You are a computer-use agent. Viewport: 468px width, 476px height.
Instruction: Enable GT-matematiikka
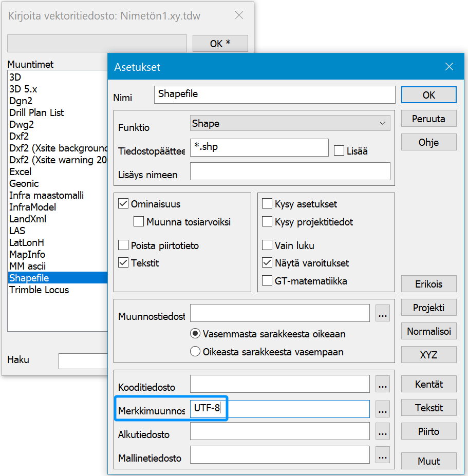(267, 281)
